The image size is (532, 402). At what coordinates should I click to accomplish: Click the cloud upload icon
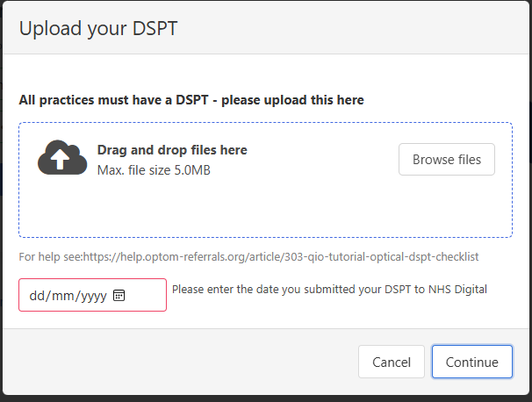(62, 157)
